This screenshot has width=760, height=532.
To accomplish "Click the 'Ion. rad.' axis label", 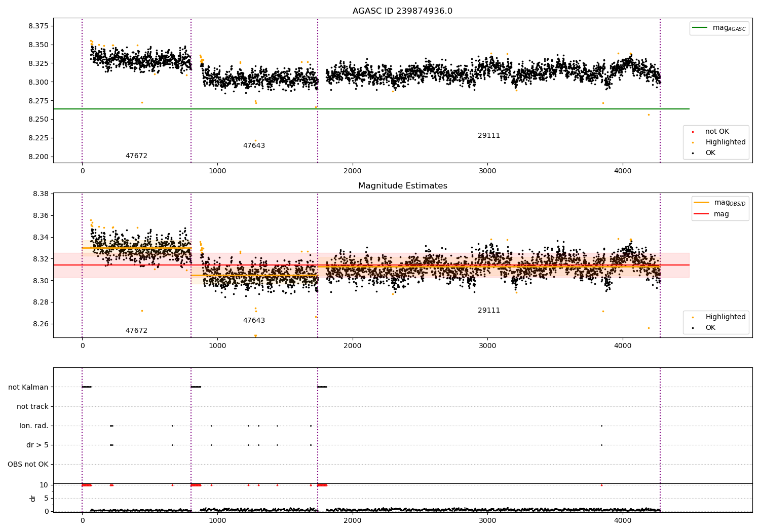I will (34, 426).
